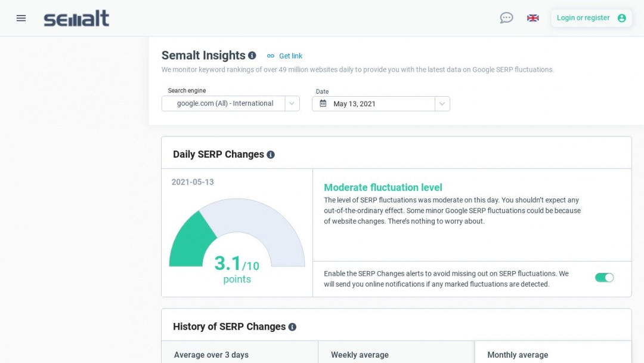The height and width of the screenshot is (363, 644).
Task: Click the chevron on the date selector
Action: coord(442,103)
